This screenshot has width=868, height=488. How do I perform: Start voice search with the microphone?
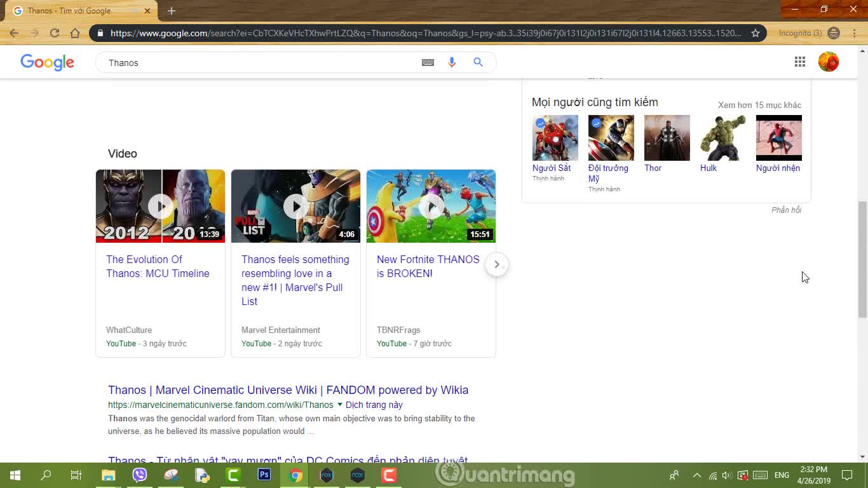coord(452,62)
